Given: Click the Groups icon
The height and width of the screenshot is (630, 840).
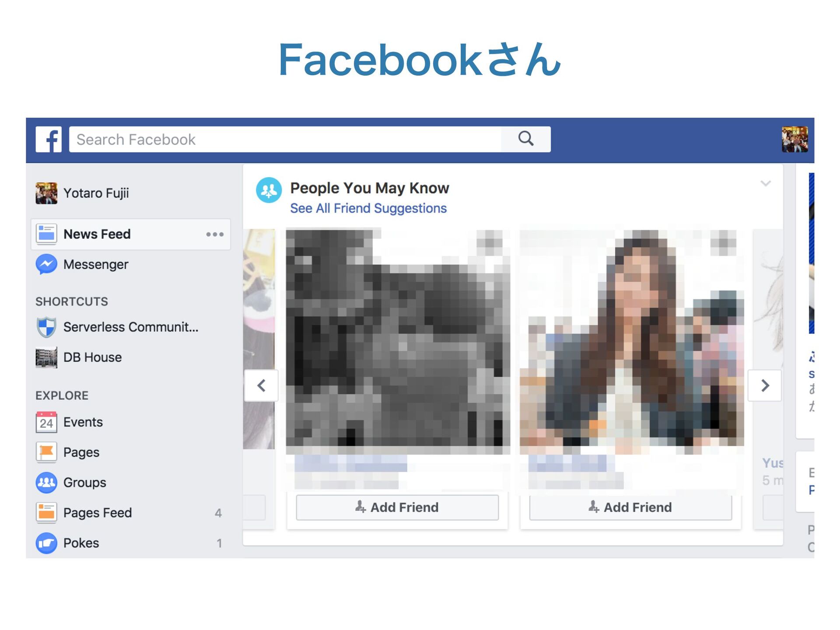Looking at the screenshot, I should click(46, 482).
